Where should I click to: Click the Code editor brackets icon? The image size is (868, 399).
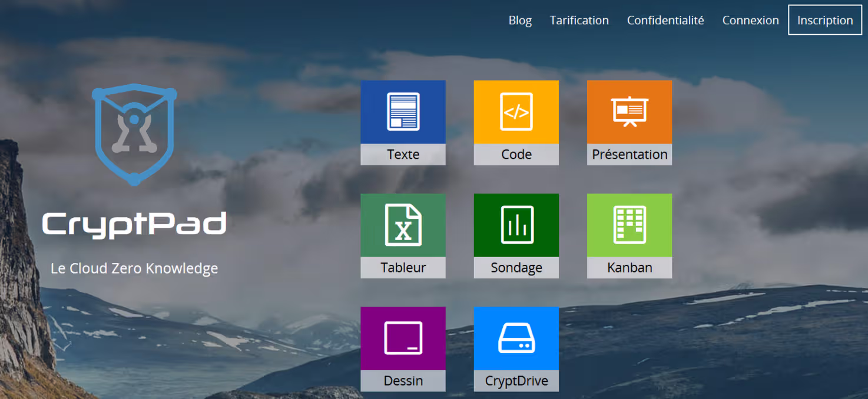click(x=516, y=112)
